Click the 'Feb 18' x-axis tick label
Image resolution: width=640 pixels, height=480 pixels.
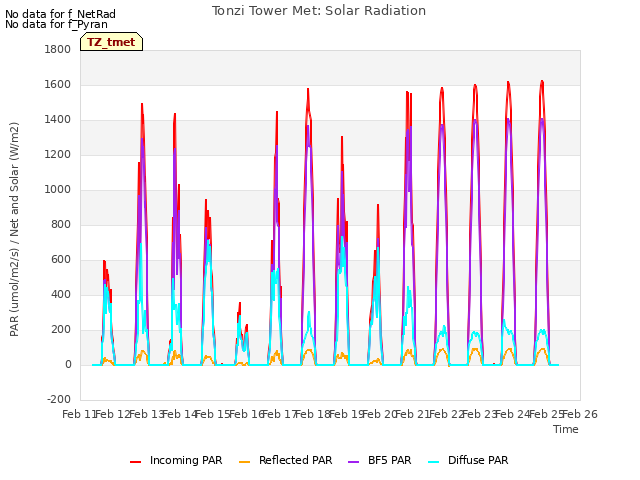[313, 414]
